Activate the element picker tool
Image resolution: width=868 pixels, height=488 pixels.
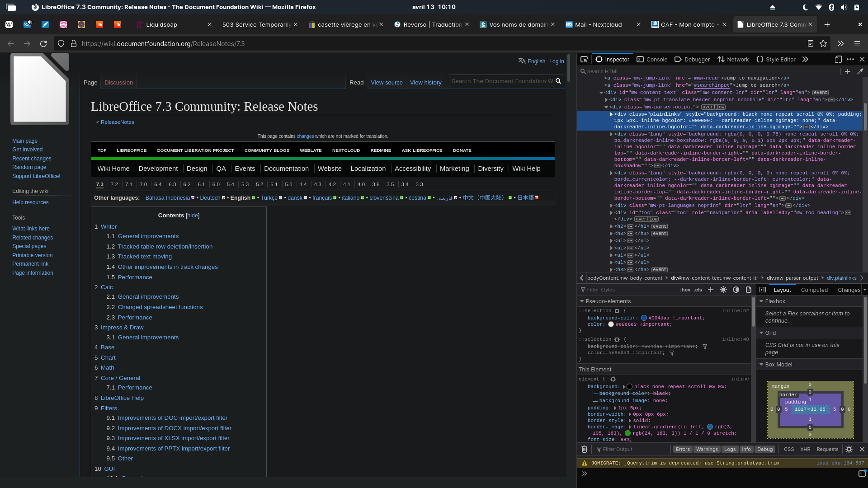[x=584, y=59]
